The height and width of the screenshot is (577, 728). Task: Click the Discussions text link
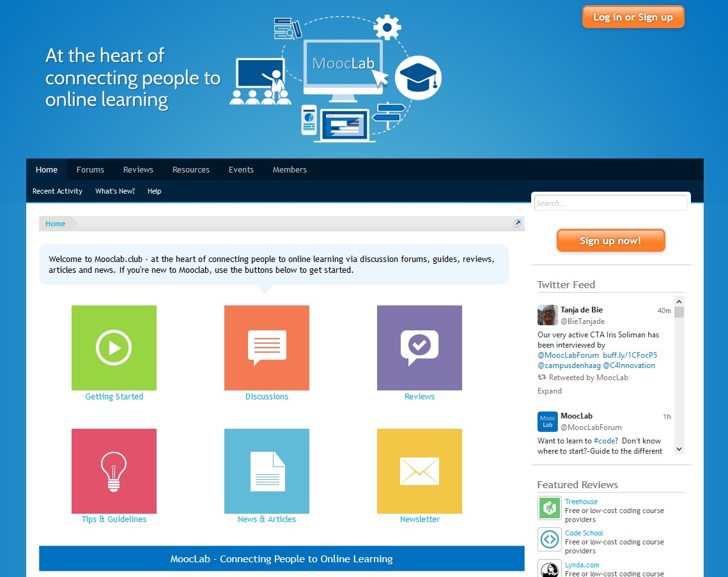tap(267, 396)
